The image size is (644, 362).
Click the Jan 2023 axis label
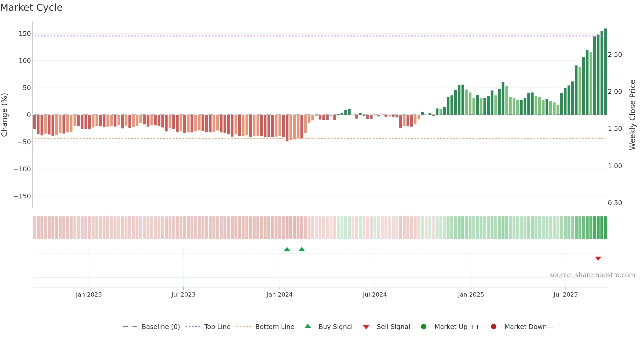[x=89, y=294]
